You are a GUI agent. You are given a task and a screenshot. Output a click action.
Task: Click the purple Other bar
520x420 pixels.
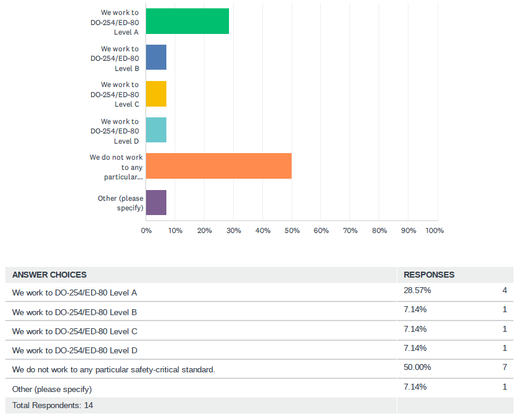tap(156, 203)
